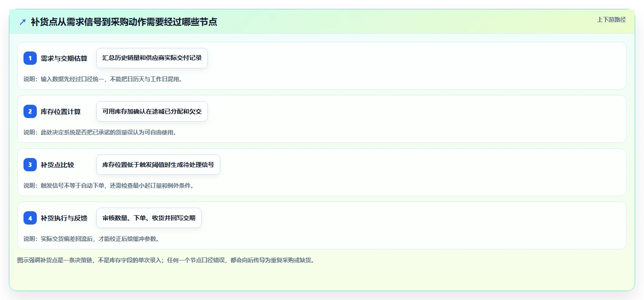
Task: Click the arrow icon beside the title
Action: (x=23, y=22)
